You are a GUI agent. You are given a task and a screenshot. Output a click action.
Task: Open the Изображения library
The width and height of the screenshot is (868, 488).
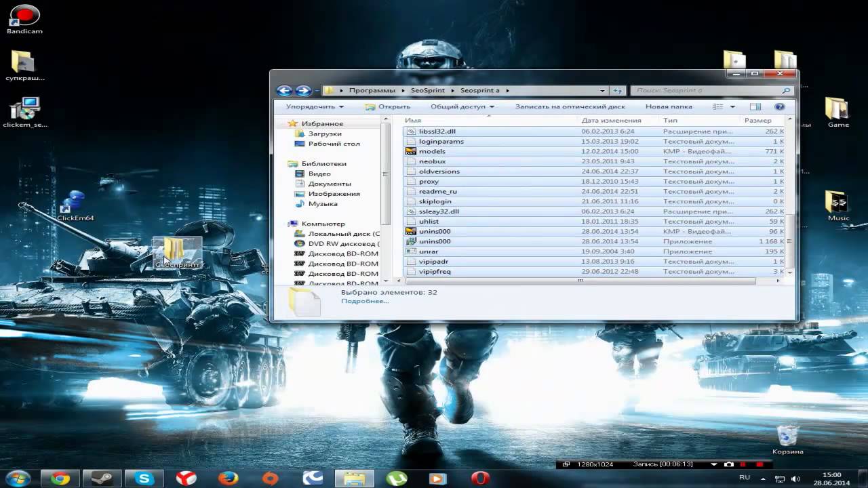(334, 194)
